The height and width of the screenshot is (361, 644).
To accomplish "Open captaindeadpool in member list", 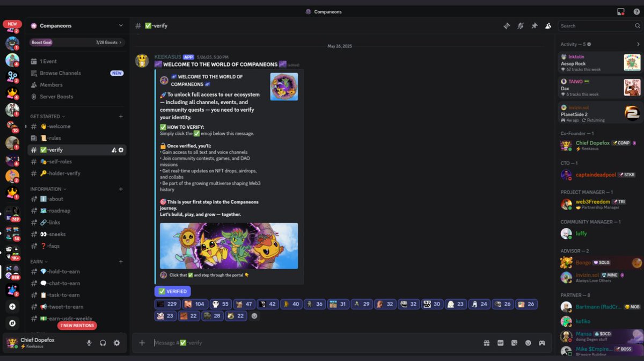I will [x=599, y=175].
